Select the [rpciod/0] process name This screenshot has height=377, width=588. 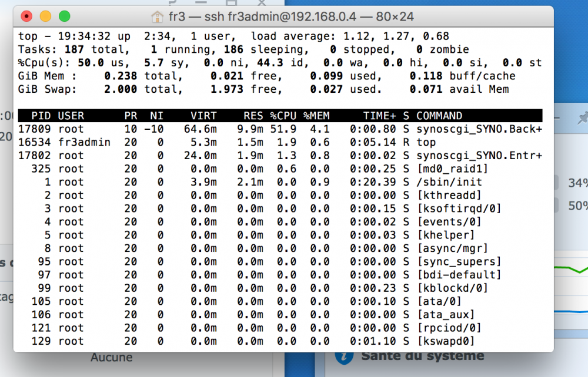[449, 328]
